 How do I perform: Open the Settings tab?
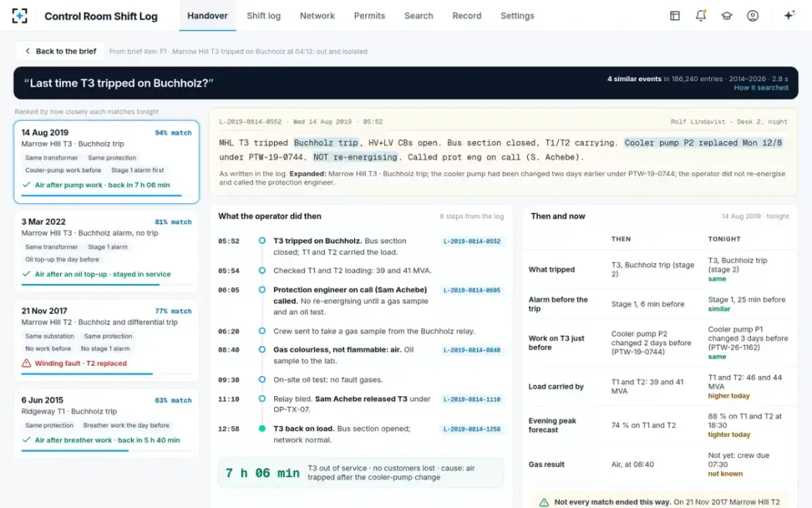point(518,16)
